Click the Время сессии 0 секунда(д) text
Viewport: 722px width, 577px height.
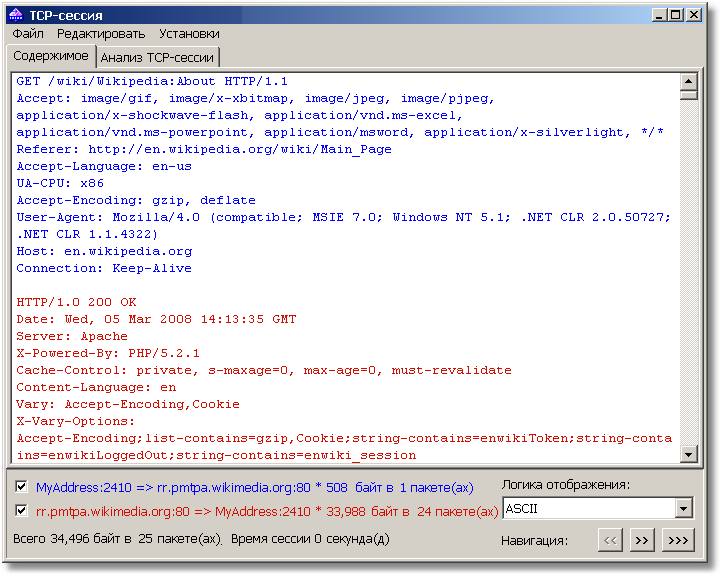coord(310,539)
